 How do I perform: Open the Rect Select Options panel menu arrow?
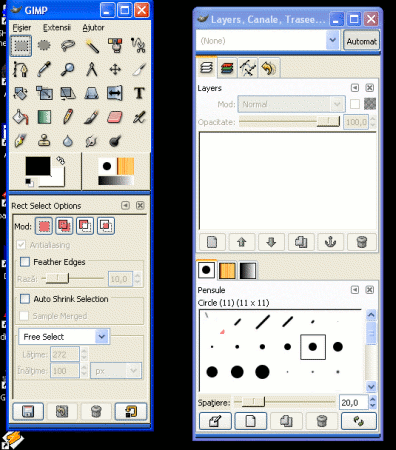[125, 205]
